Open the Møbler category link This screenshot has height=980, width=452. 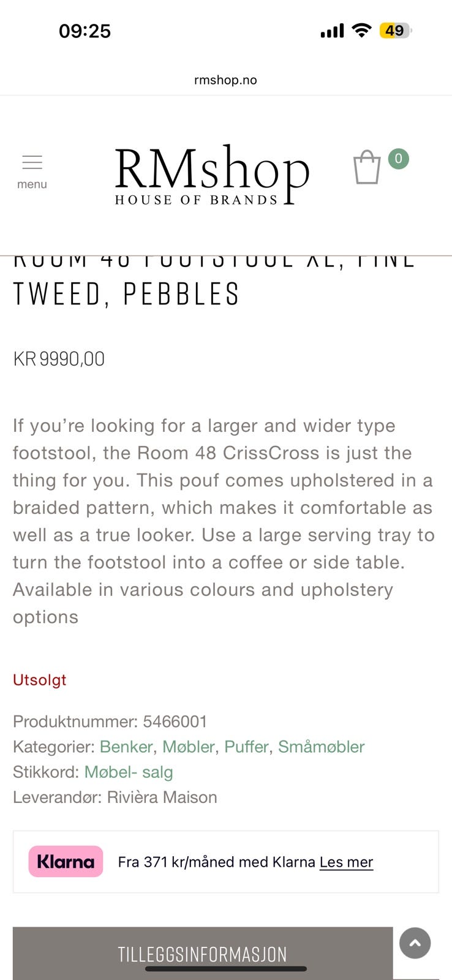coord(188,747)
